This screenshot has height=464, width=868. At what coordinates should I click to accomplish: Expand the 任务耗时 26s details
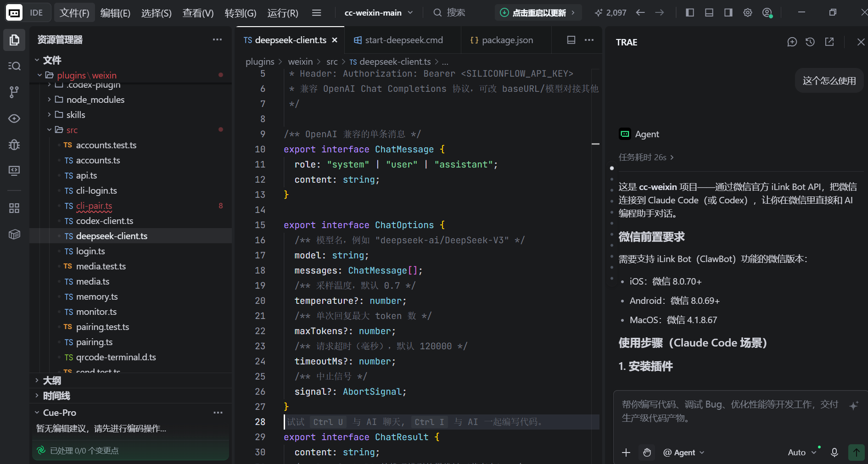click(x=646, y=157)
